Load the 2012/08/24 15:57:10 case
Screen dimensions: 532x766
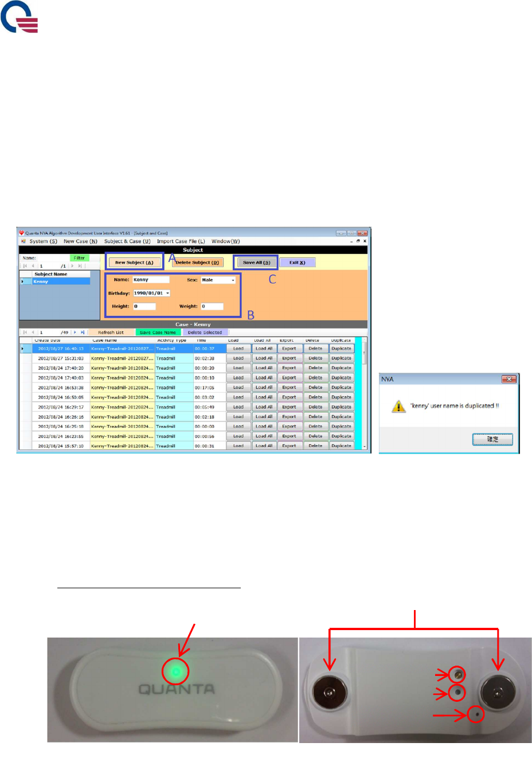point(238,446)
